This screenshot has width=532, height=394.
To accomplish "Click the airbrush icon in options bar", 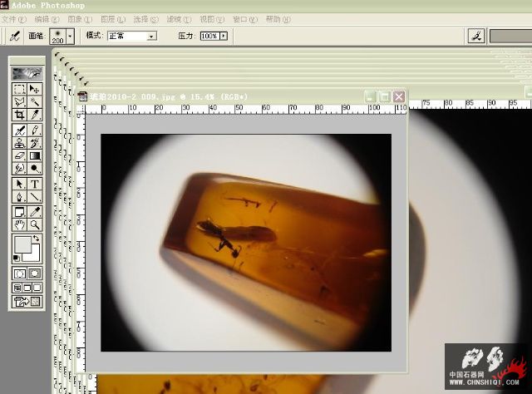I will pos(15,36).
